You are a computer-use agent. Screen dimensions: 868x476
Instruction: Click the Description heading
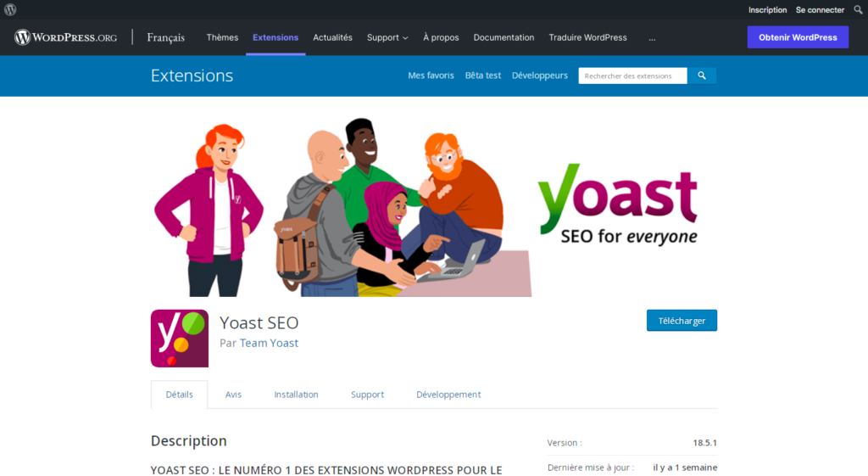189,440
